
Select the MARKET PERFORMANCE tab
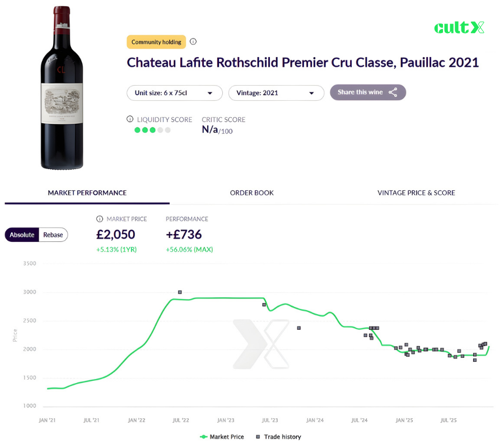pos(87,193)
